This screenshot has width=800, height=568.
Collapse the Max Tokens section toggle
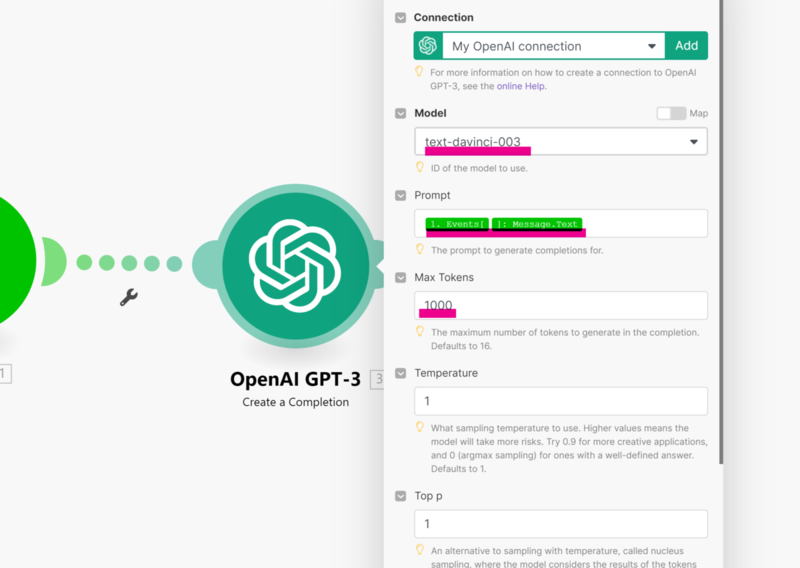(x=401, y=278)
